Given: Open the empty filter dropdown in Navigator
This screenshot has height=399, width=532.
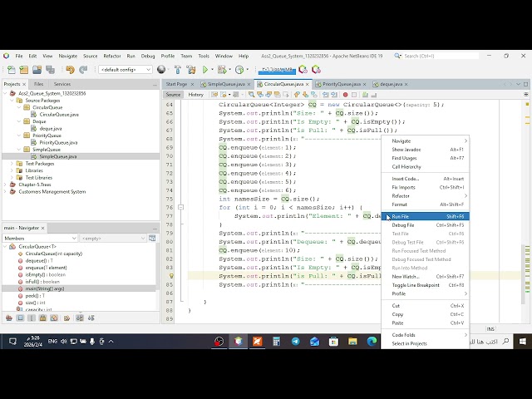Looking at the screenshot, I should point(113,239).
